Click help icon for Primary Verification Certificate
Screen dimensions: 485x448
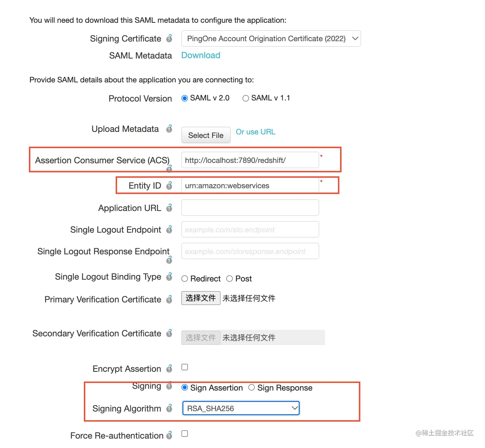tap(169, 299)
